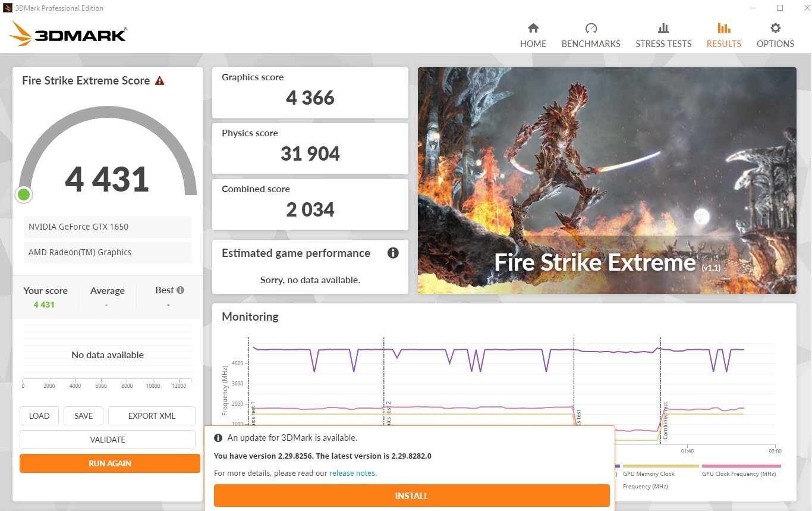The width and height of the screenshot is (812, 511).
Task: Click the red warning triangle beside score title
Action: 159,81
